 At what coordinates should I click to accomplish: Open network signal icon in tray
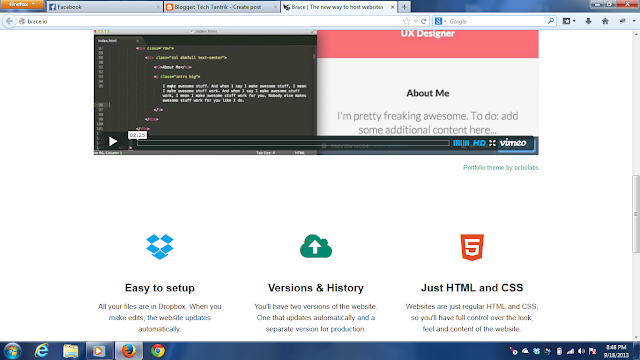570,351
